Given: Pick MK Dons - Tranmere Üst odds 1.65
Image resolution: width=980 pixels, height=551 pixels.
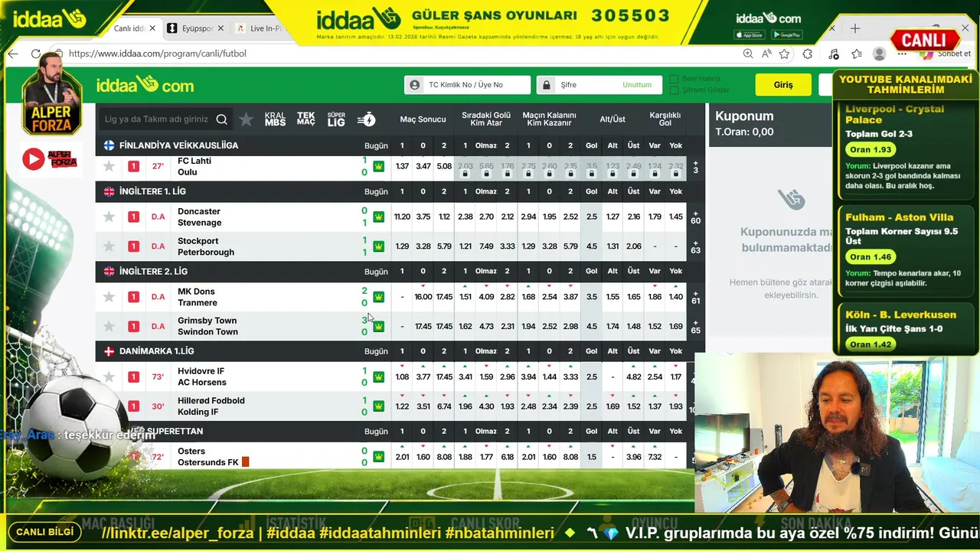Looking at the screenshot, I should pos(633,297).
